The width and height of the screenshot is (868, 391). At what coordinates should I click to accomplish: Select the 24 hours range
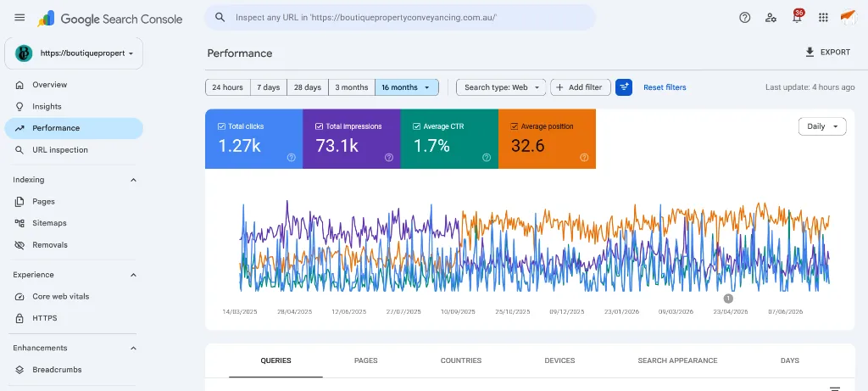227,87
